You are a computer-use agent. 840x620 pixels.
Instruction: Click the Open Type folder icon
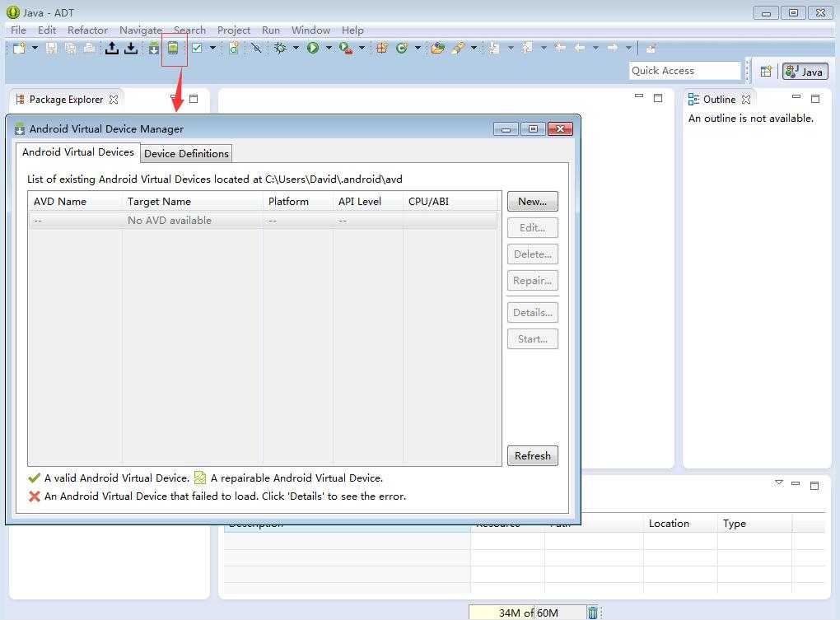pyautogui.click(x=437, y=49)
